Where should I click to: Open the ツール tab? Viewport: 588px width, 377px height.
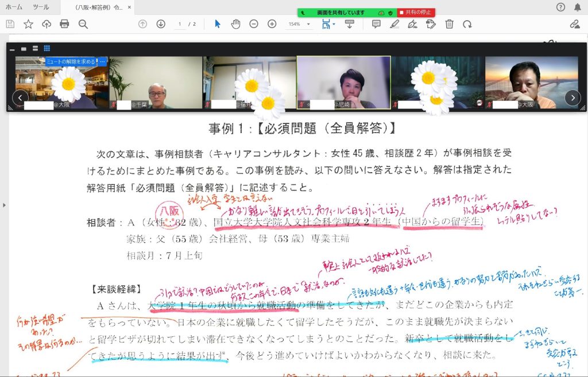click(x=41, y=7)
